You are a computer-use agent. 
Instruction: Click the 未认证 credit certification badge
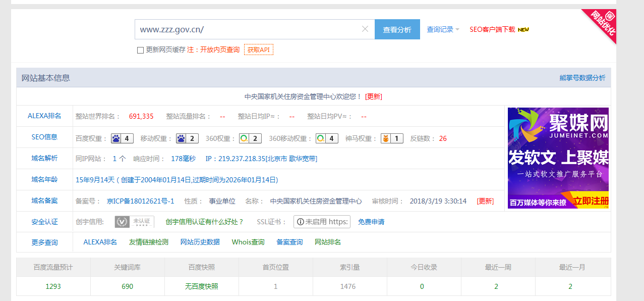click(134, 222)
